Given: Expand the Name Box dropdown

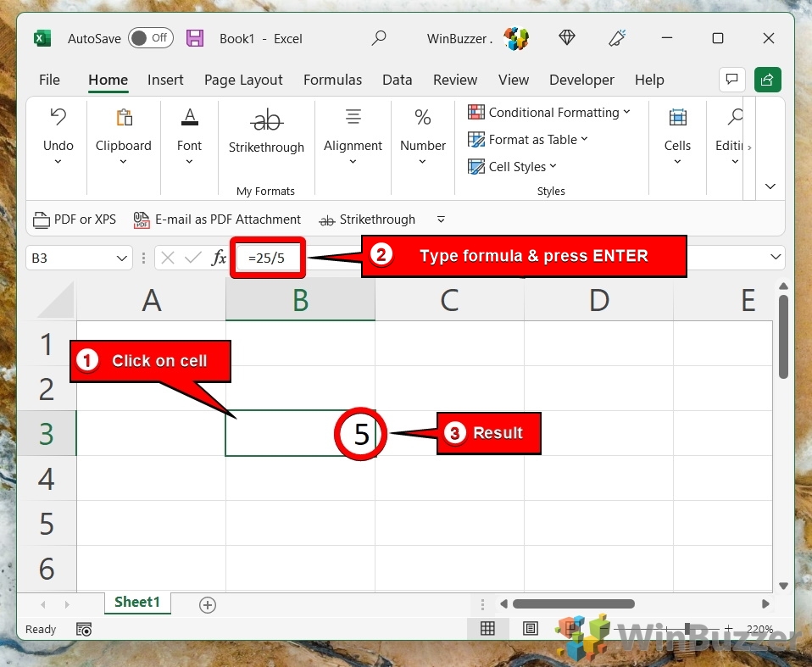Looking at the screenshot, I should point(120,257).
